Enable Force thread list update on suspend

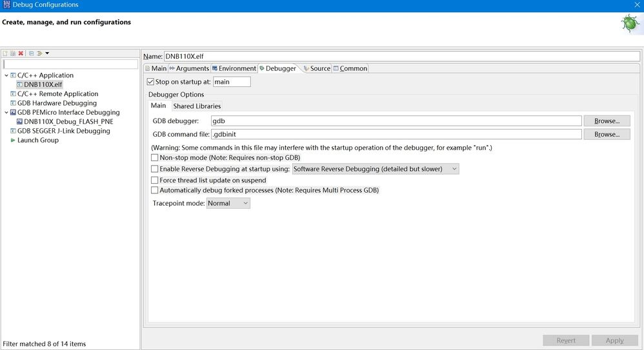[x=154, y=180]
